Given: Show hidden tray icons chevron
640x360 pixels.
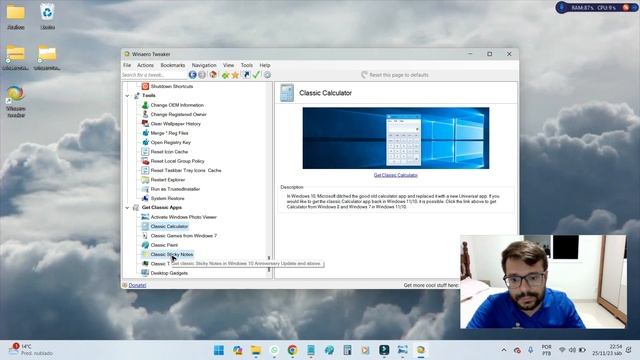Looking at the screenshot, I should click(504, 350).
